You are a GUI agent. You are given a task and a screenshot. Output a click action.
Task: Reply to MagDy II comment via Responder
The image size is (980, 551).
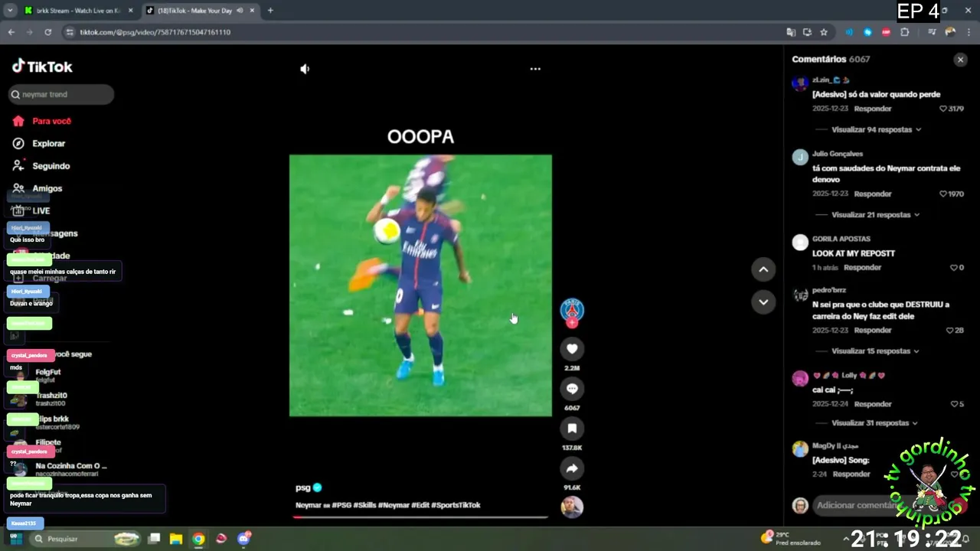click(851, 474)
